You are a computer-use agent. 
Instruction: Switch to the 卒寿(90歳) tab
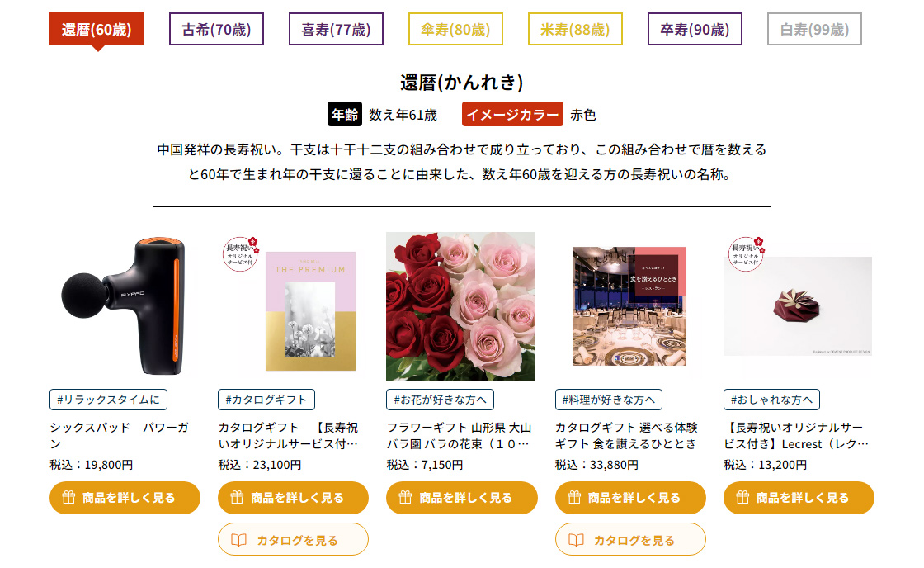coord(695,29)
